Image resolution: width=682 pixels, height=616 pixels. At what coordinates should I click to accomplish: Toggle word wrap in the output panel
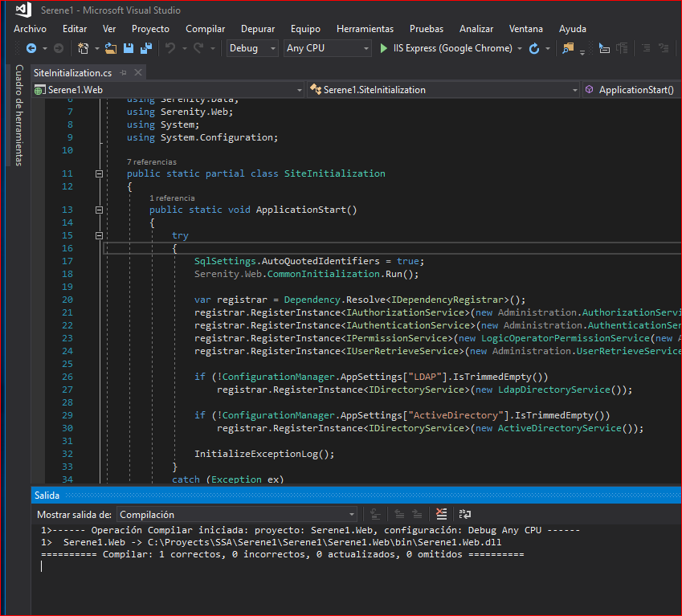(464, 514)
